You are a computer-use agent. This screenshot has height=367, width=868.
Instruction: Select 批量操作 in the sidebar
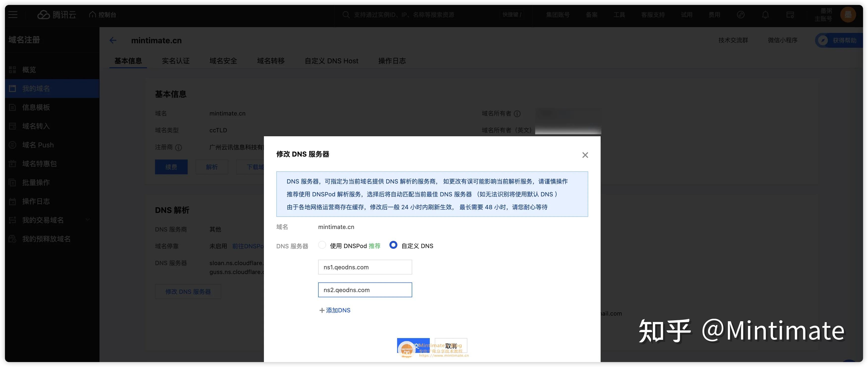click(35, 183)
